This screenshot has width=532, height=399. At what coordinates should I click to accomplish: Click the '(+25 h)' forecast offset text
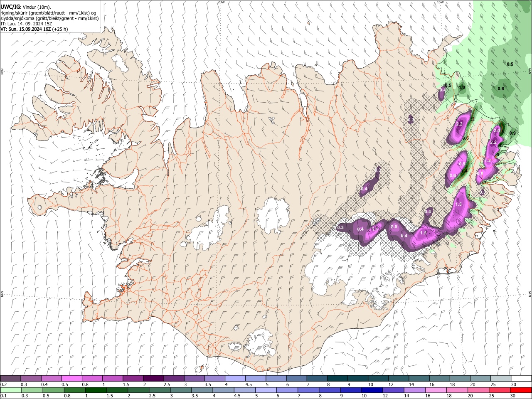(x=60, y=29)
